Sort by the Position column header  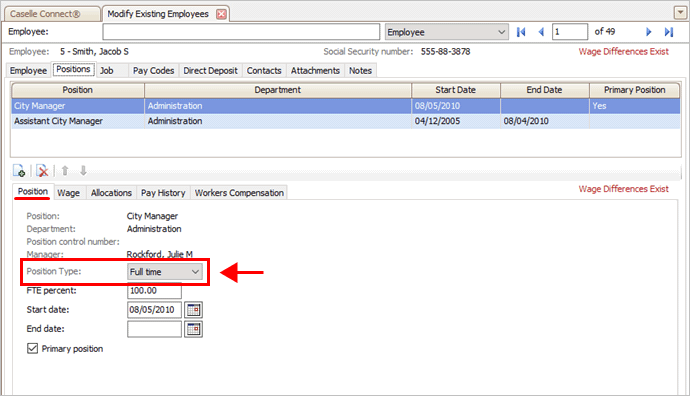(78, 90)
